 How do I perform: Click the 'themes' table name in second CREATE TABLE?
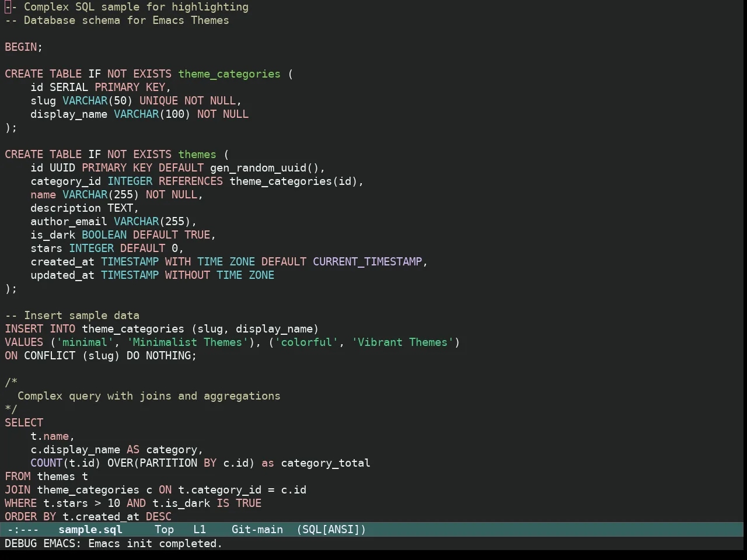(197, 155)
